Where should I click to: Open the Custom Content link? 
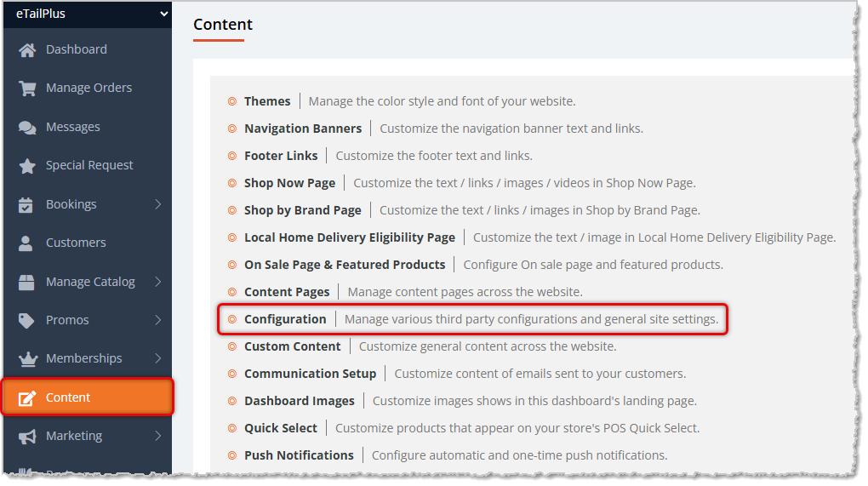[292, 346]
